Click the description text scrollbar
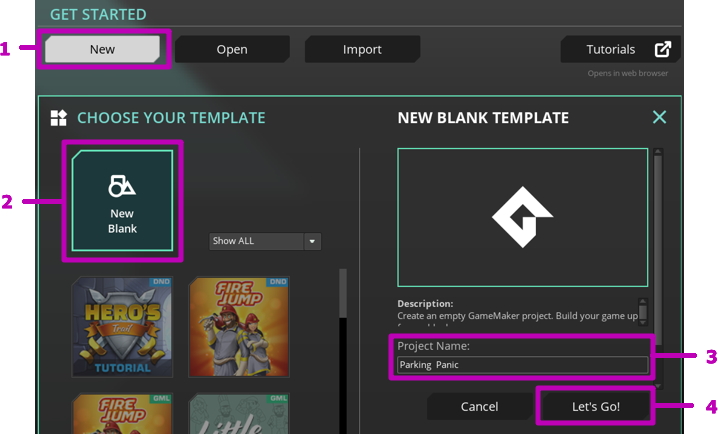Screen dimensions: 718x434 [x=643, y=312]
